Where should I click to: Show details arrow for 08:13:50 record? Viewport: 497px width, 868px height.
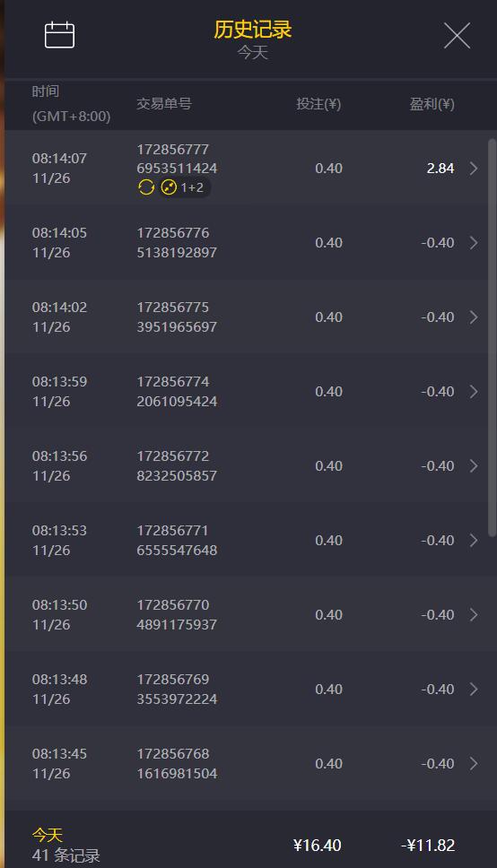click(x=474, y=614)
